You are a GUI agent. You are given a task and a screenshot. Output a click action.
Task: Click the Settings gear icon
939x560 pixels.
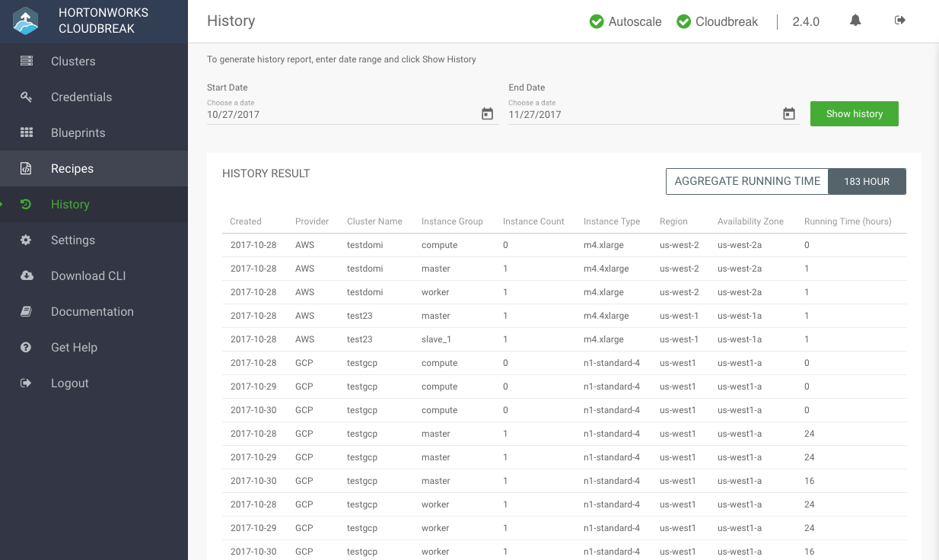(x=26, y=240)
